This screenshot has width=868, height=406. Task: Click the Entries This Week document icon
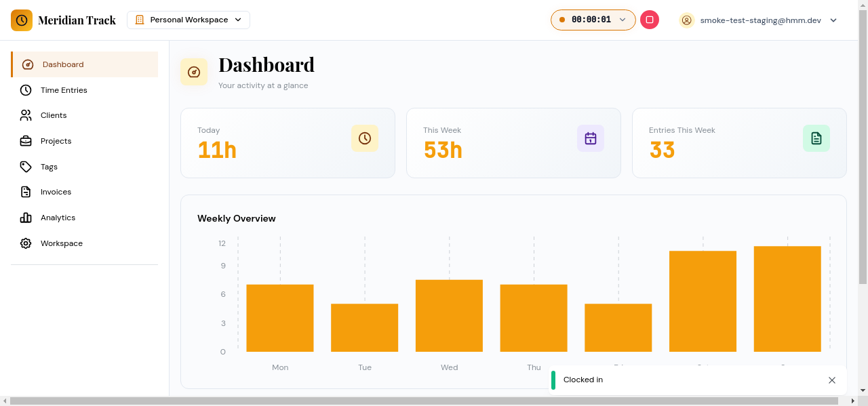(x=816, y=138)
